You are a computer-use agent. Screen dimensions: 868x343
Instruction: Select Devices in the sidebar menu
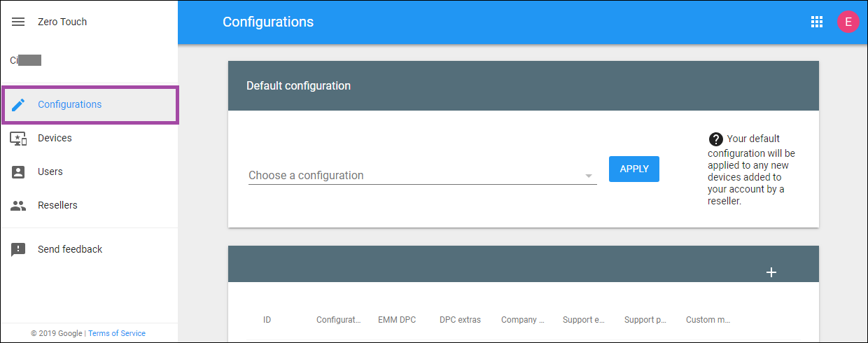tap(55, 138)
